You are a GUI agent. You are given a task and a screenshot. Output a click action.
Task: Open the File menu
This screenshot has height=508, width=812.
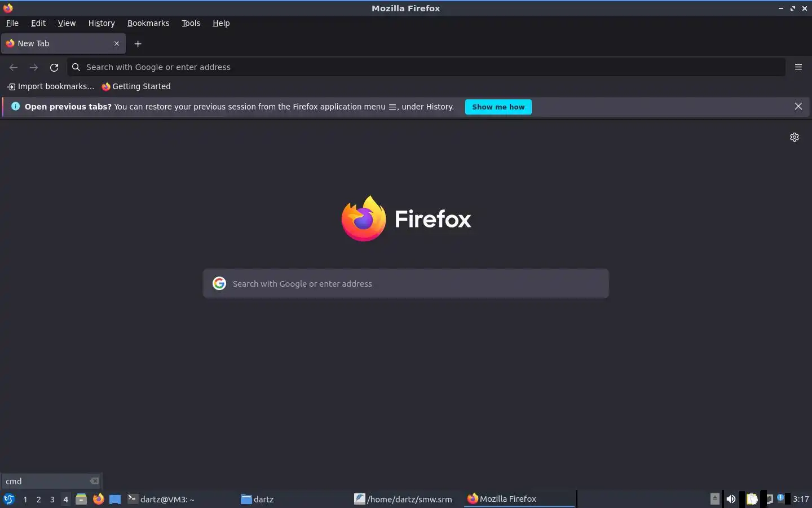(x=12, y=23)
